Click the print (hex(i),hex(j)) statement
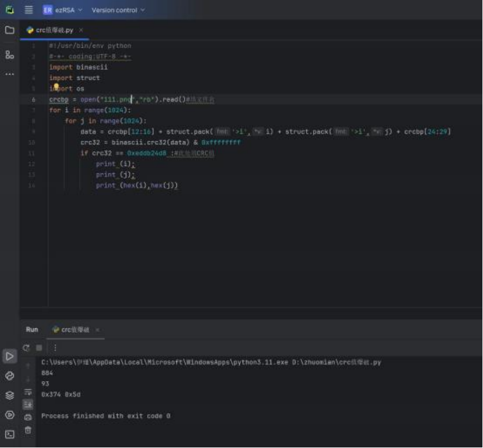Viewport: 483px width, 448px height. point(137,186)
